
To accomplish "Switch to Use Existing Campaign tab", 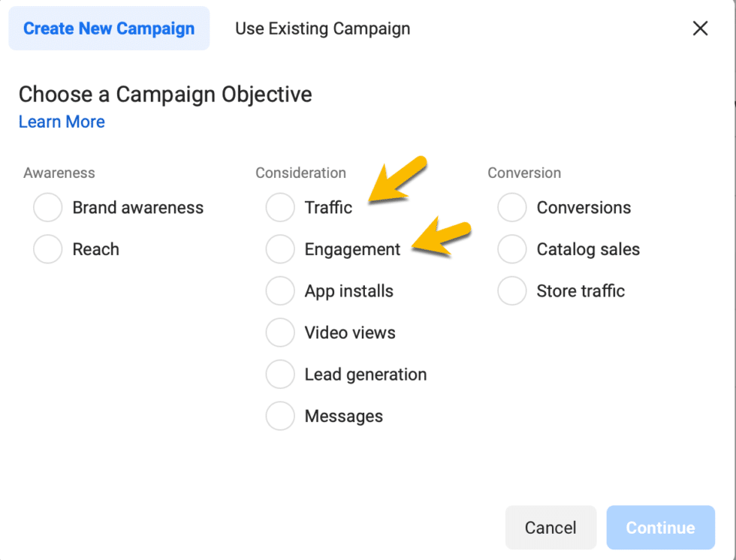I will point(321,29).
